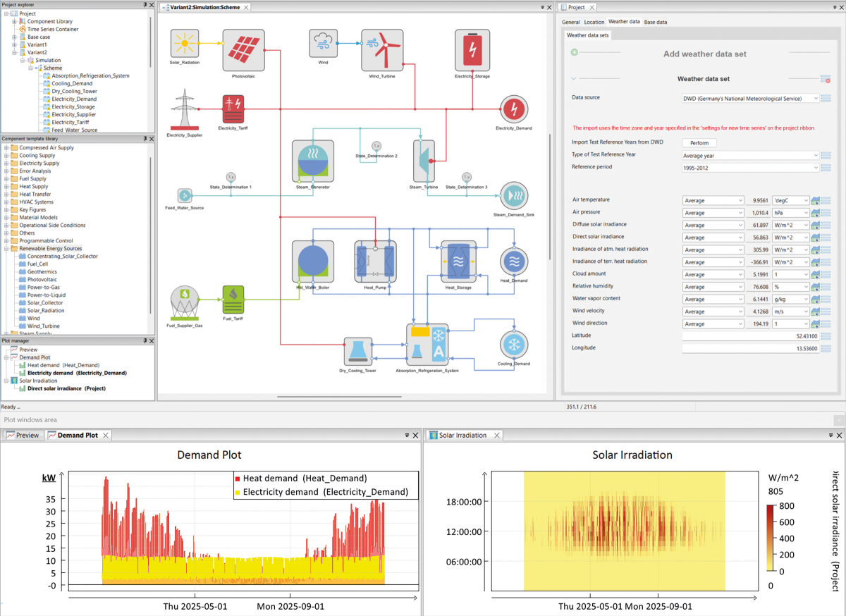
Task: Click the Perform import button
Action: click(x=699, y=143)
